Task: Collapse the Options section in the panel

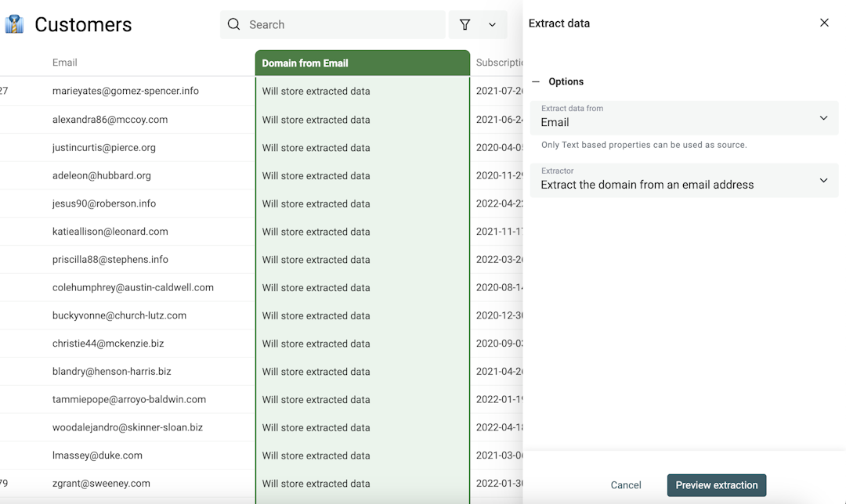Action: click(x=536, y=81)
